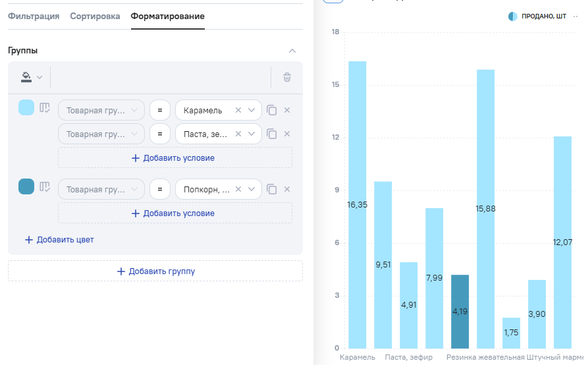Image resolution: width=588 pixels, height=365 pixels.
Task: Switch to the Фильтрация tab
Action: tap(34, 16)
